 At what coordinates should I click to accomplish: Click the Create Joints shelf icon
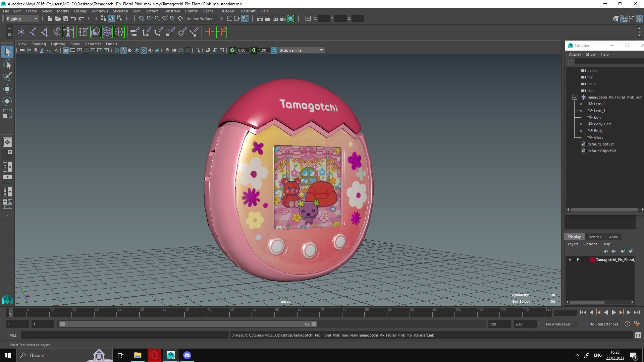point(33,32)
